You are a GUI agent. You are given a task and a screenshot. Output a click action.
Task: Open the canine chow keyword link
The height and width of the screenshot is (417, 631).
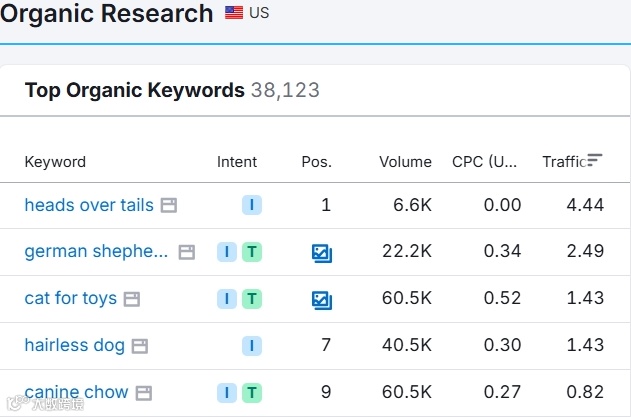click(76, 392)
